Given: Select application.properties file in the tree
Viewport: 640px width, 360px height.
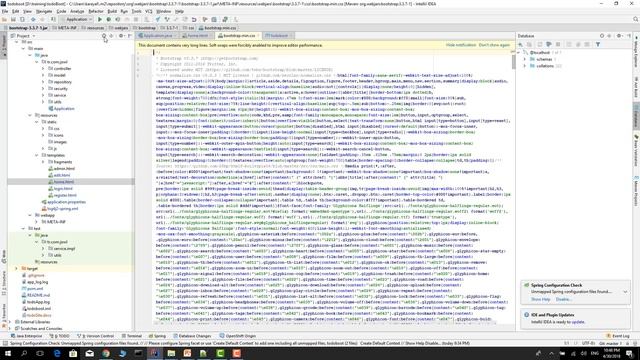Looking at the screenshot, I should [64, 202].
